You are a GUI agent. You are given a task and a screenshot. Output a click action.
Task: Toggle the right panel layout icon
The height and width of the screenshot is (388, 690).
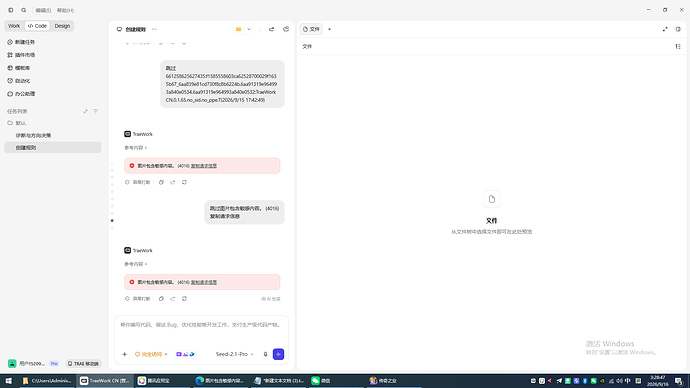(x=678, y=29)
